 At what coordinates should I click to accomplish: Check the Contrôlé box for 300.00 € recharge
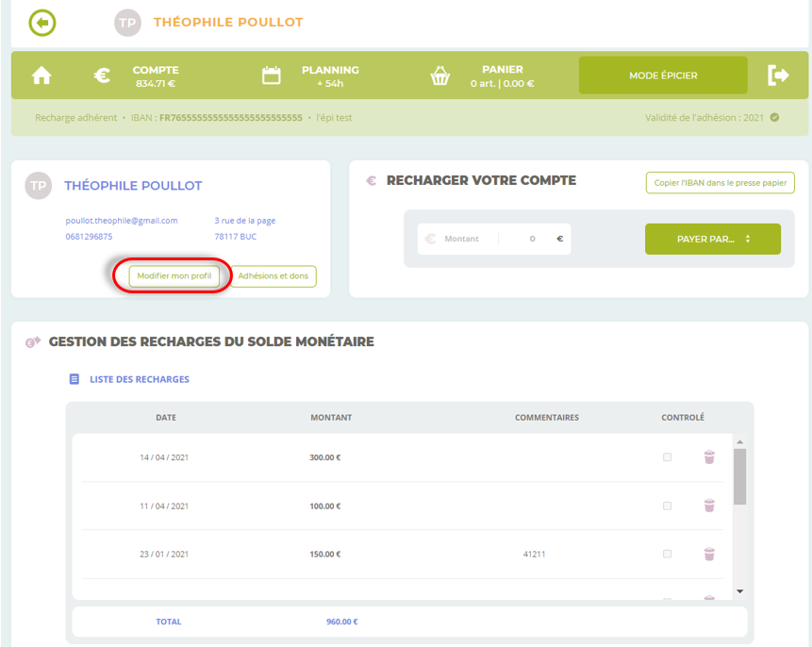point(667,457)
